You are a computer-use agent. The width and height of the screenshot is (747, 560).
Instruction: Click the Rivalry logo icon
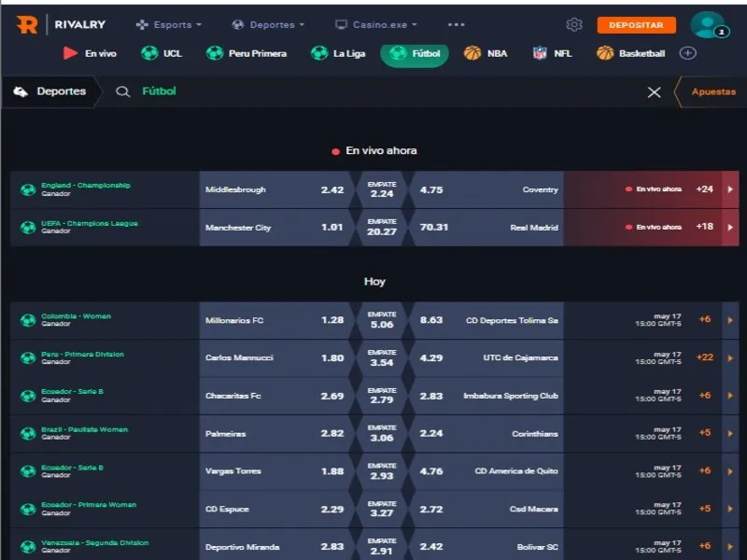27,25
